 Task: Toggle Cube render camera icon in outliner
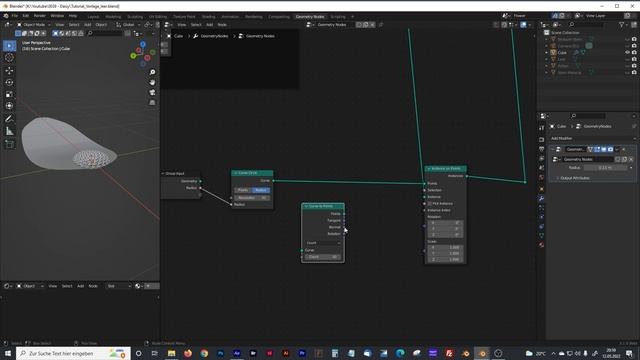(634, 52)
